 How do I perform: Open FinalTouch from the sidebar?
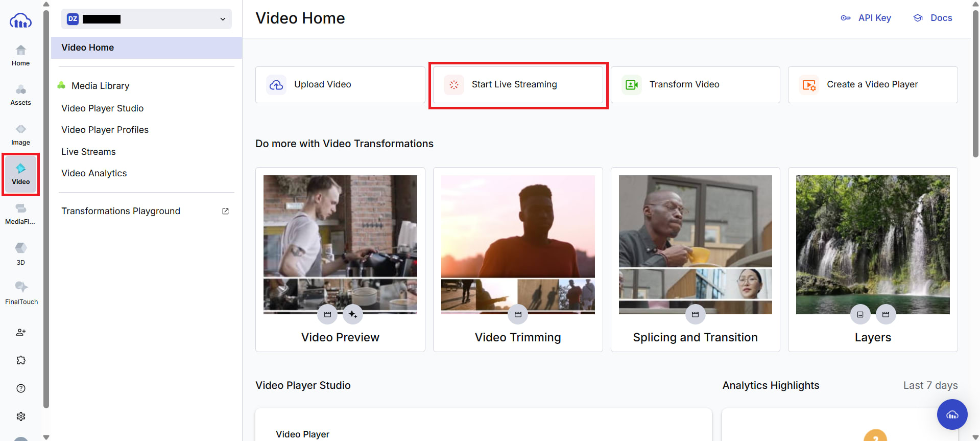[21, 293]
